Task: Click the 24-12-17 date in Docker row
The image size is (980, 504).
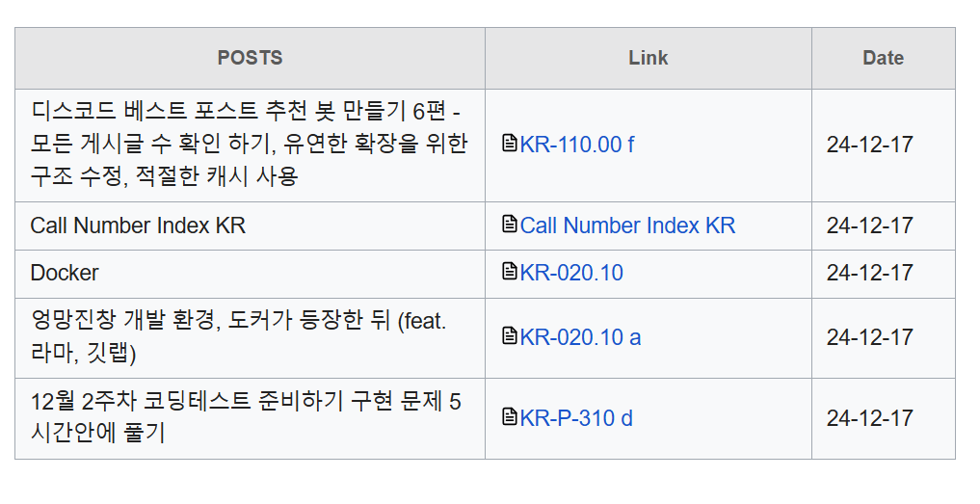Action: [x=869, y=274]
